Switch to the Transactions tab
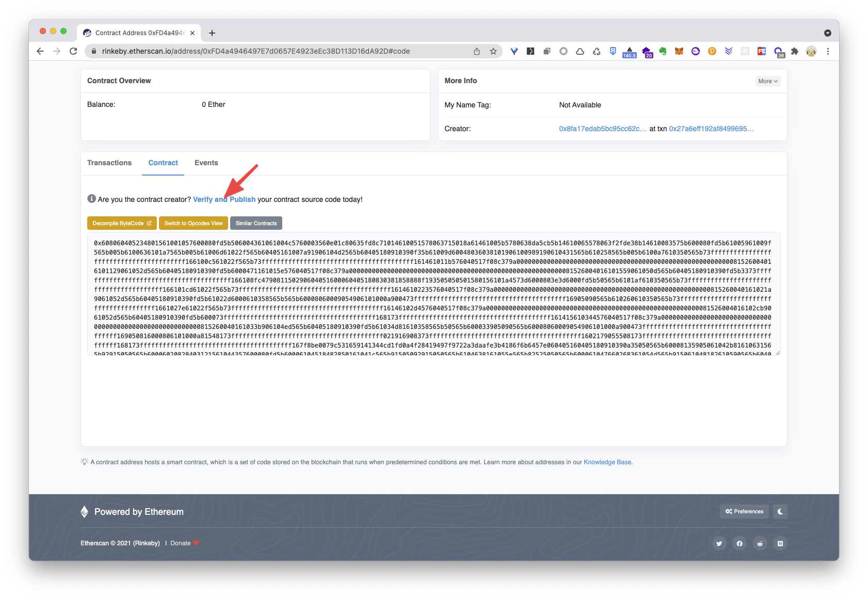 pyautogui.click(x=109, y=163)
